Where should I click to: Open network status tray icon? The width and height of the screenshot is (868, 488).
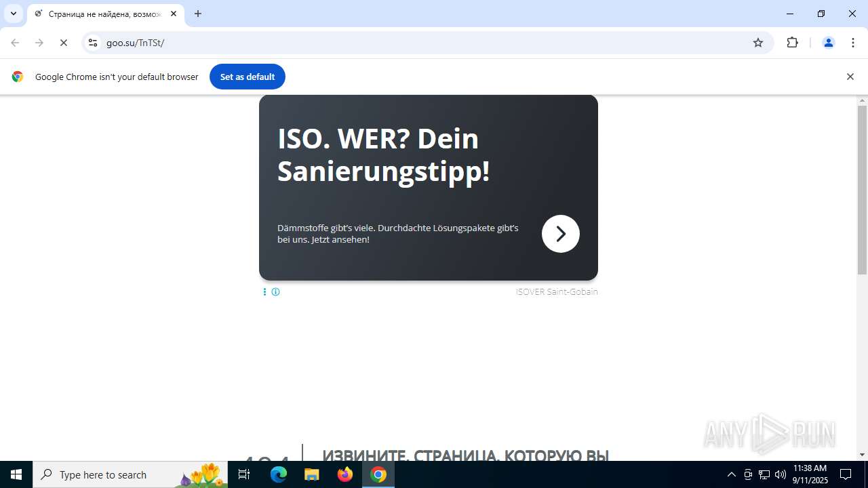[764, 474]
